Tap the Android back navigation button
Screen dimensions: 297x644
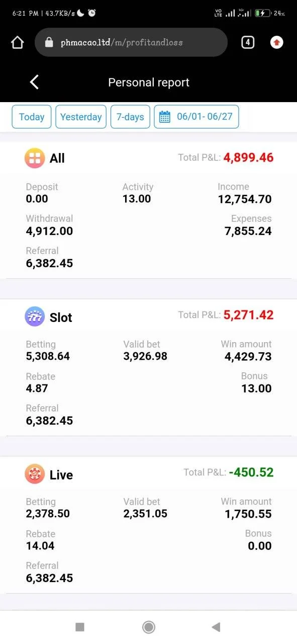pyautogui.click(x=216, y=627)
